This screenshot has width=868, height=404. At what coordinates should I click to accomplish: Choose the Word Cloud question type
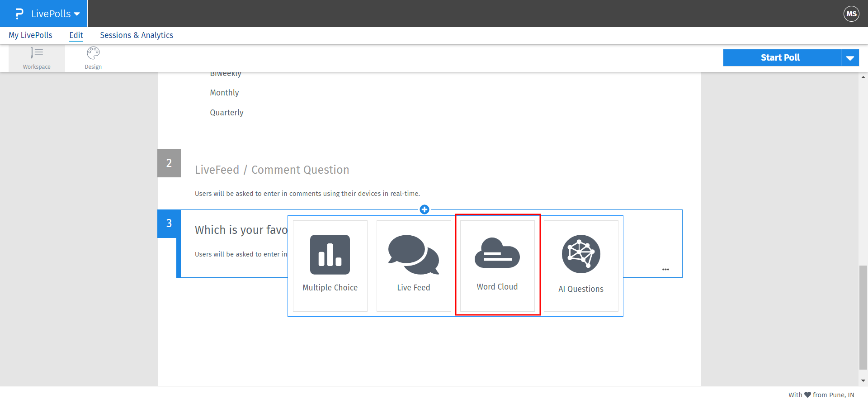(x=497, y=266)
